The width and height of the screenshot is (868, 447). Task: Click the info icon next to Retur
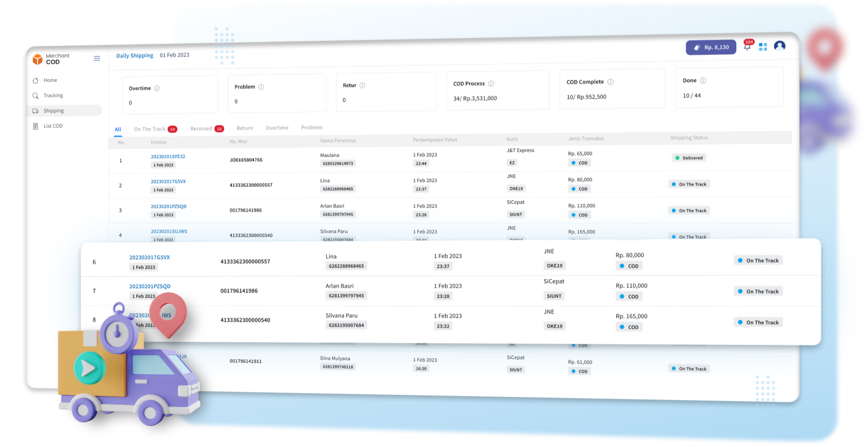point(362,85)
